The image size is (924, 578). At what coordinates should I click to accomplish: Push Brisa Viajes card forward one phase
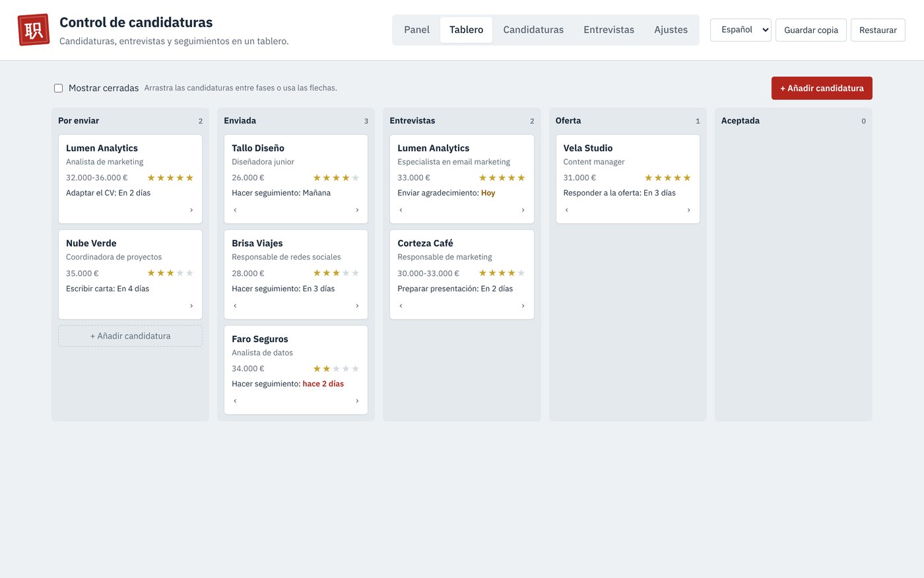click(357, 306)
